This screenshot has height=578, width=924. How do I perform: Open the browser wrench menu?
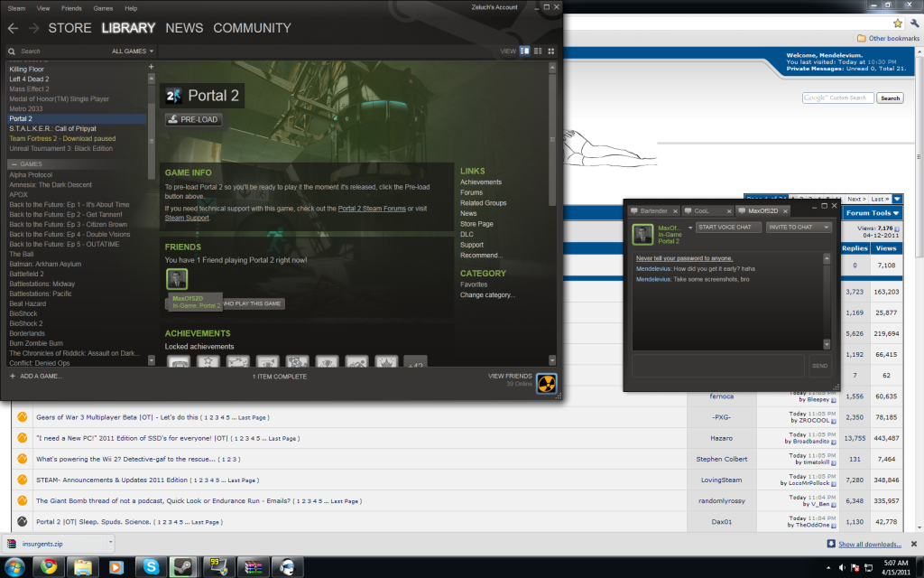point(914,23)
